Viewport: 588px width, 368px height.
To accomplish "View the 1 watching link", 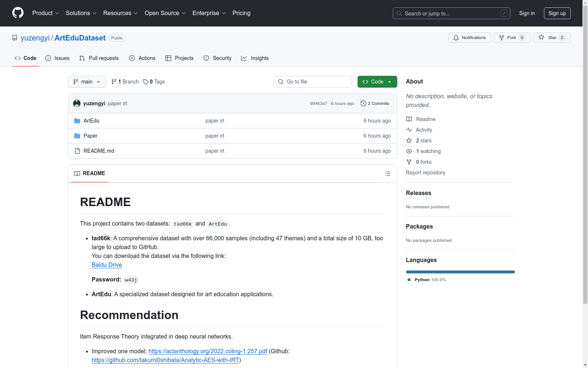I will (423, 151).
